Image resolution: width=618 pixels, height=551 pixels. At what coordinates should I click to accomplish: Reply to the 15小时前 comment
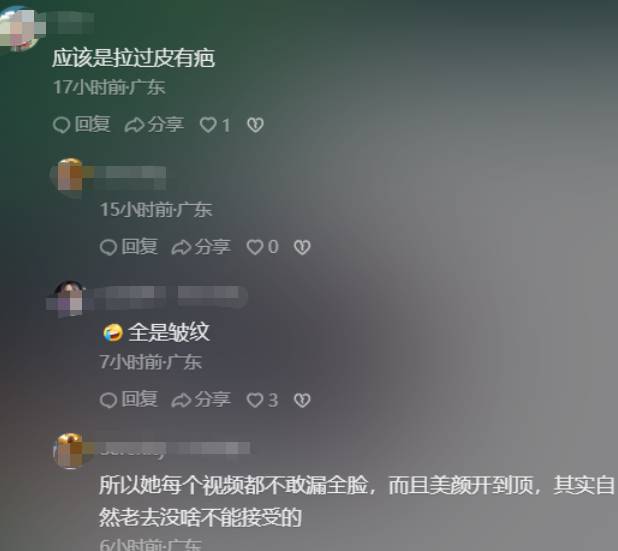tap(129, 247)
